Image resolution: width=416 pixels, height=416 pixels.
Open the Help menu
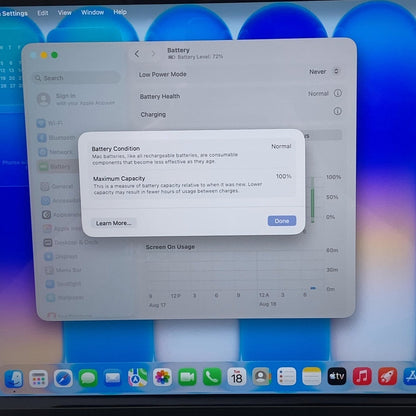[x=120, y=12]
